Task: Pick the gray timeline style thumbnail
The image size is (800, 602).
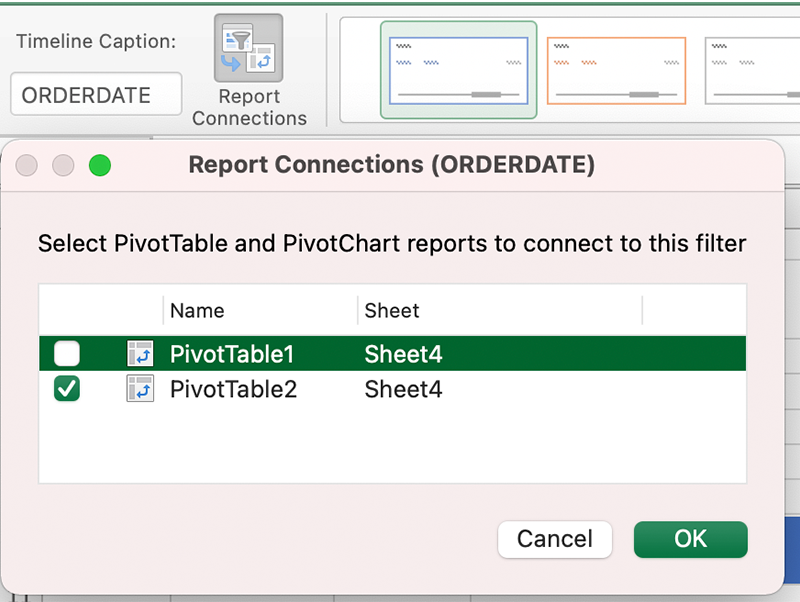Action: (x=750, y=70)
